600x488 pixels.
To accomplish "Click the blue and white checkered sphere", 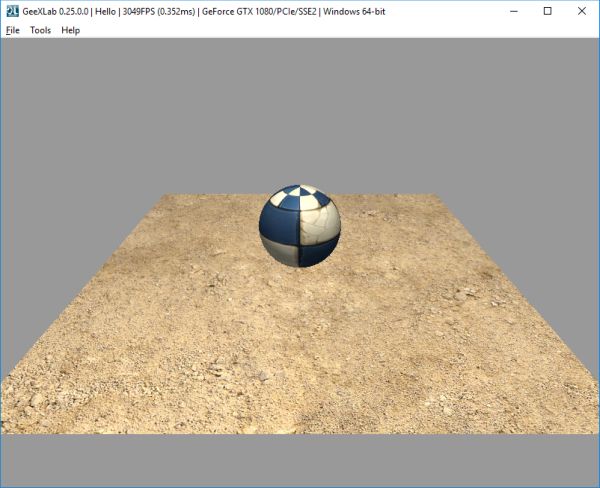I will pos(300,226).
